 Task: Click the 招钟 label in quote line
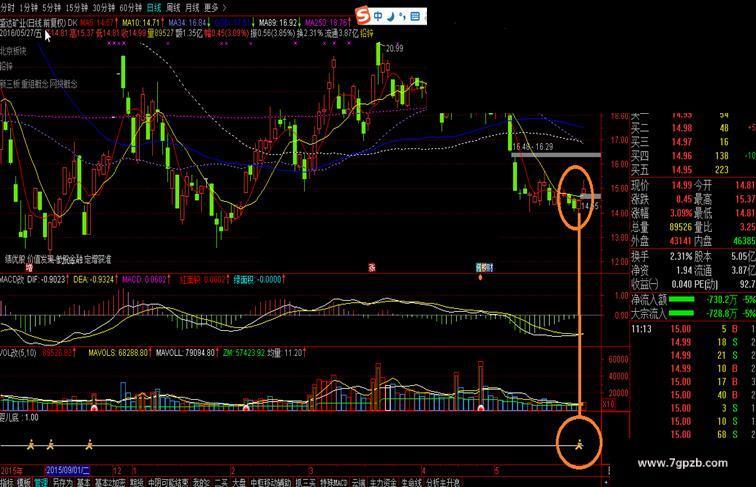(366, 33)
